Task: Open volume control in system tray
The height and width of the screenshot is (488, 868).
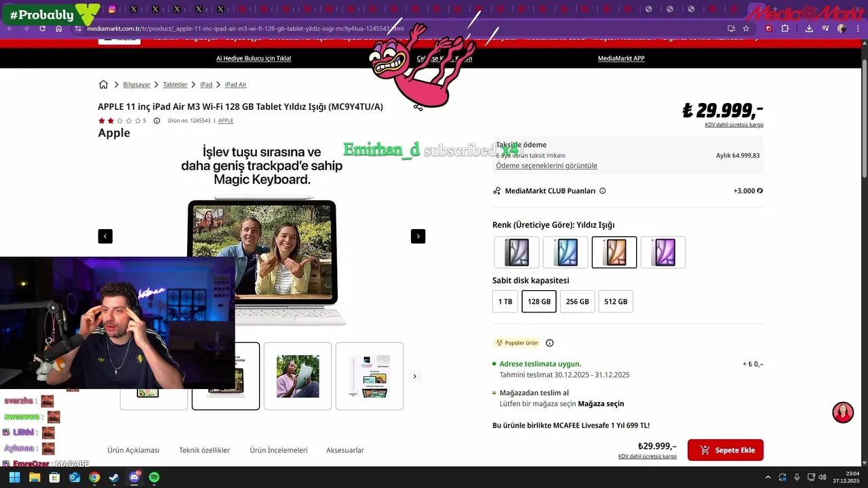Action: coord(822,477)
